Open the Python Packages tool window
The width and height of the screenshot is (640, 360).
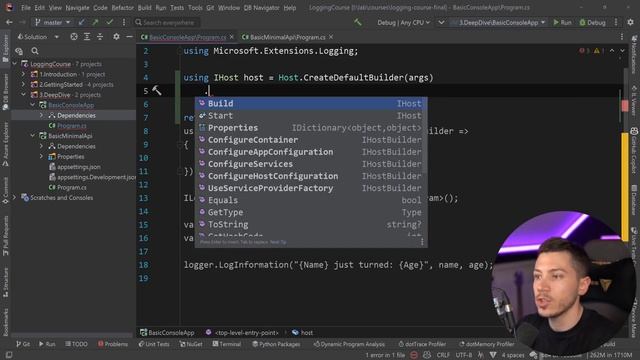pos(276,344)
